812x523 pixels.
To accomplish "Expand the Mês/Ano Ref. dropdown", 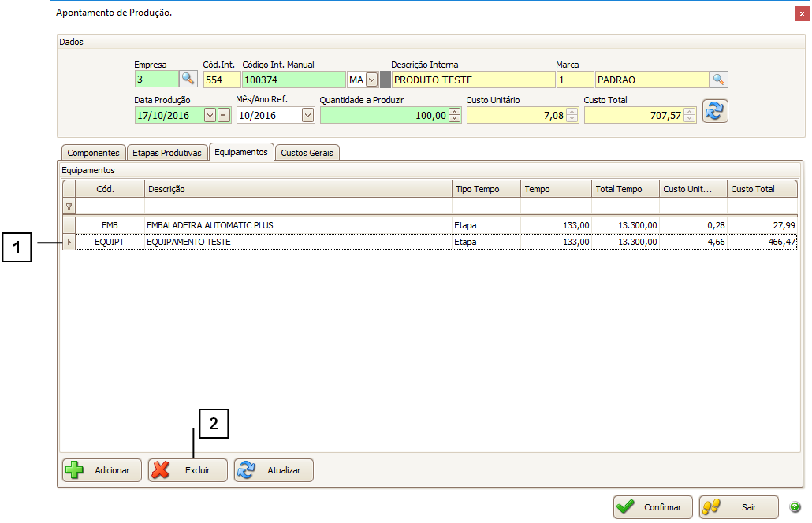I will coord(307,115).
